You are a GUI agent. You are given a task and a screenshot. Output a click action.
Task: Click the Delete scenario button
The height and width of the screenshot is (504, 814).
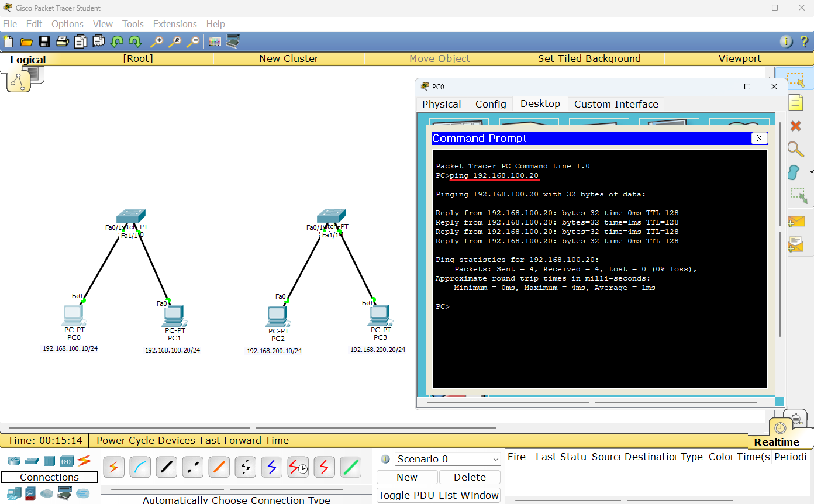point(470,477)
